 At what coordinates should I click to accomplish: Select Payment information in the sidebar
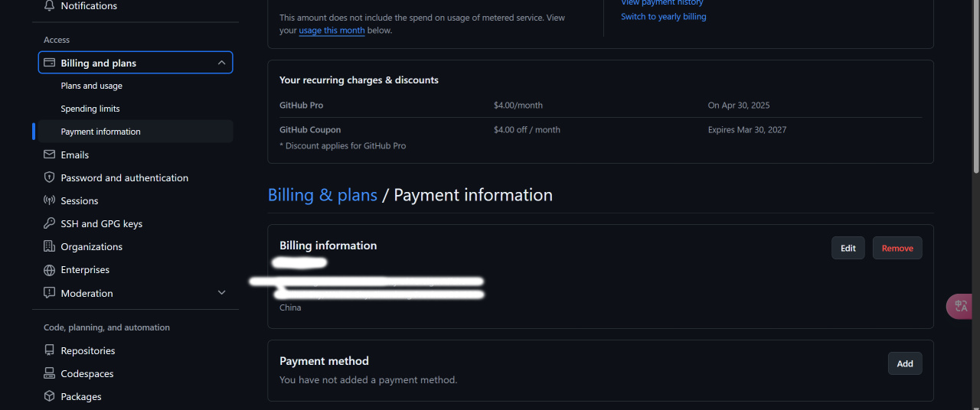136,132
